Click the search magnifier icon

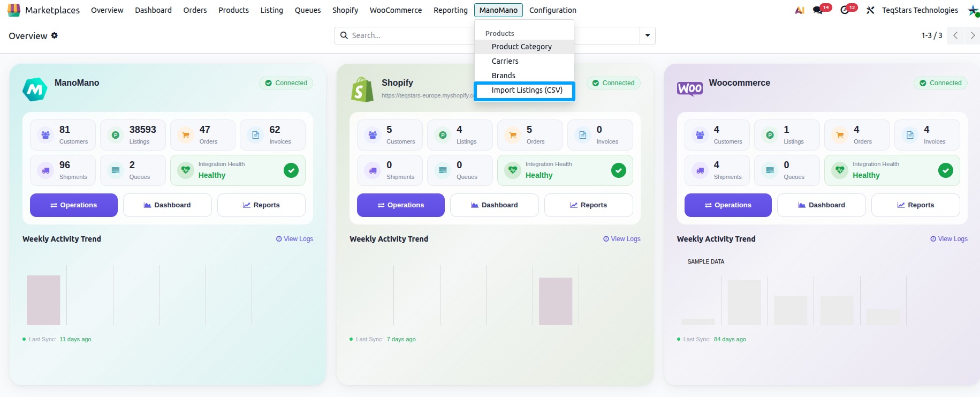[x=344, y=35]
